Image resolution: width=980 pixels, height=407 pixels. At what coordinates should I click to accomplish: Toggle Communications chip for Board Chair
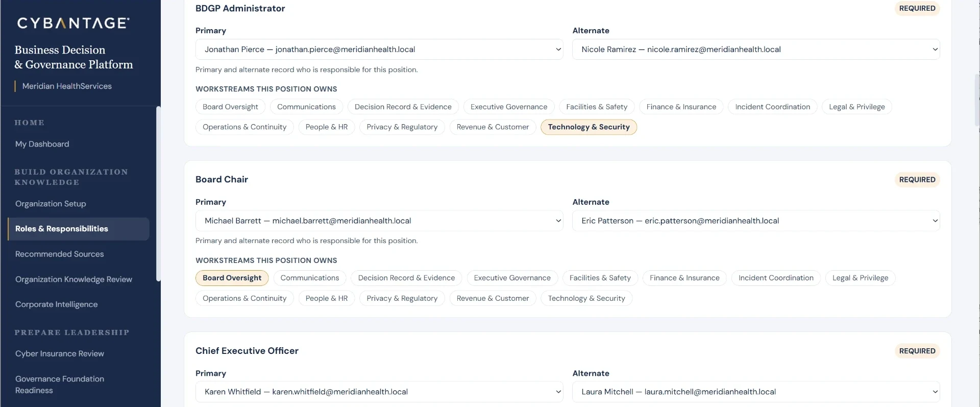point(310,278)
